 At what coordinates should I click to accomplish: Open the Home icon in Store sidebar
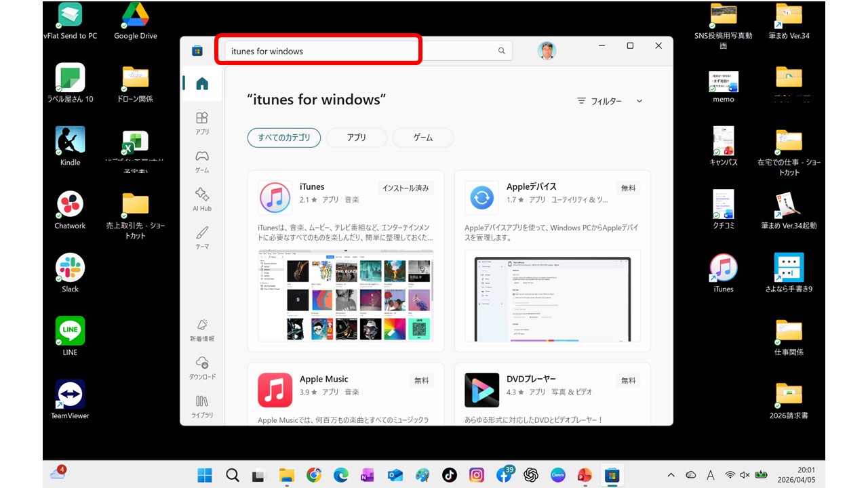click(x=201, y=84)
